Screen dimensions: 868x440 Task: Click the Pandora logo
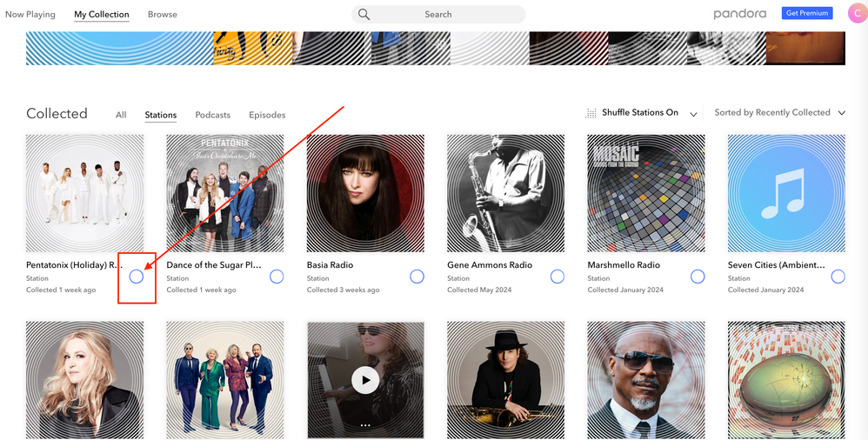[739, 14]
